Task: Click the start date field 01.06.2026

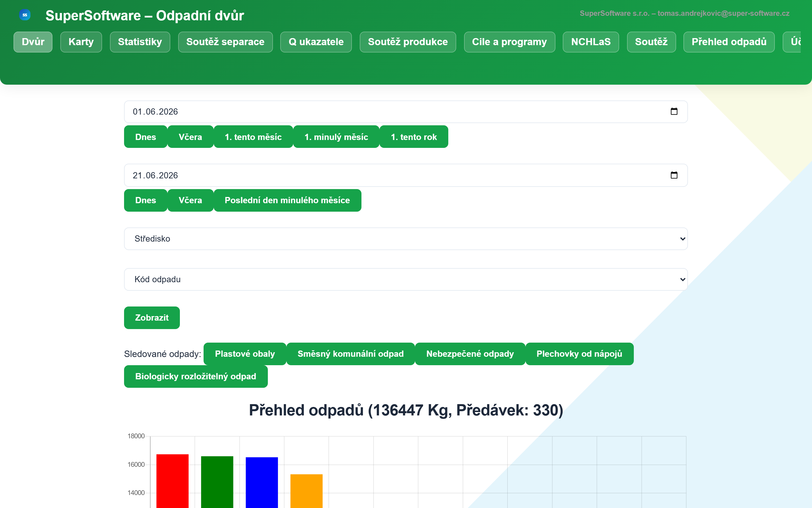Action: coord(406,112)
